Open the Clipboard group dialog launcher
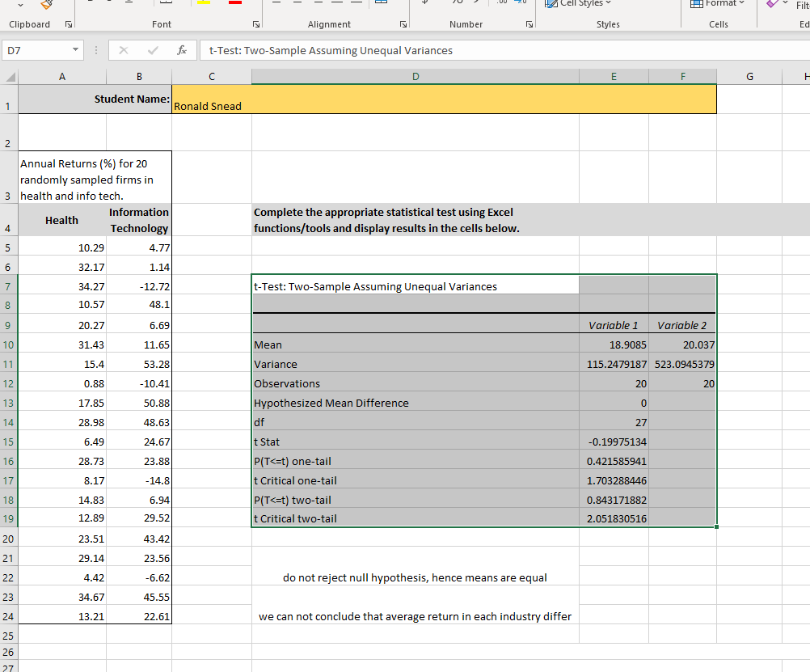 (68, 25)
